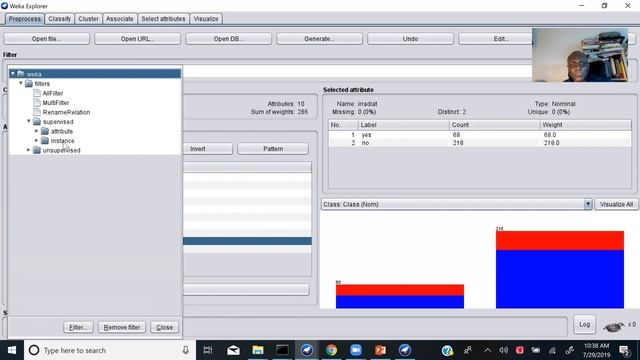Open the command prompt taskbar icon
The image size is (640, 360).
pyautogui.click(x=282, y=350)
